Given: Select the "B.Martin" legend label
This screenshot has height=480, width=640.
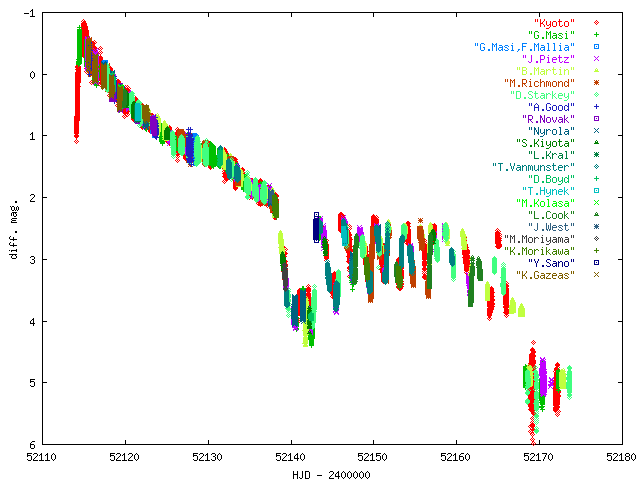Looking at the screenshot, I should (x=546, y=71).
